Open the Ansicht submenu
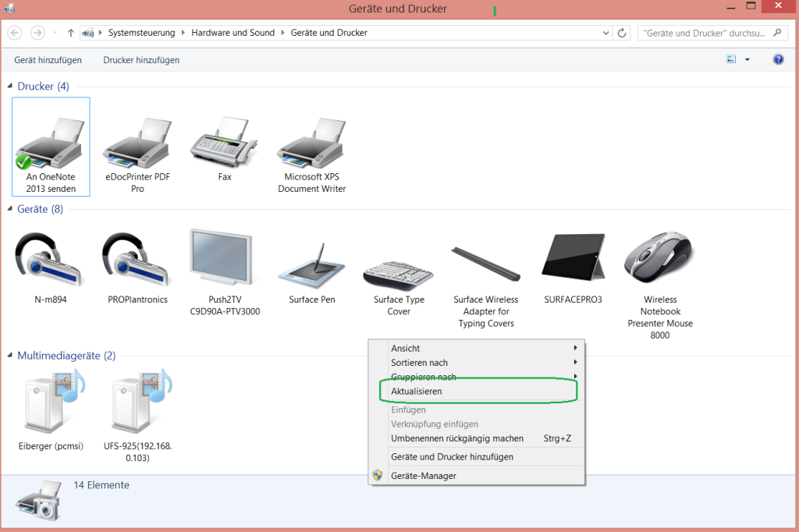This screenshot has width=799, height=532. (x=477, y=348)
